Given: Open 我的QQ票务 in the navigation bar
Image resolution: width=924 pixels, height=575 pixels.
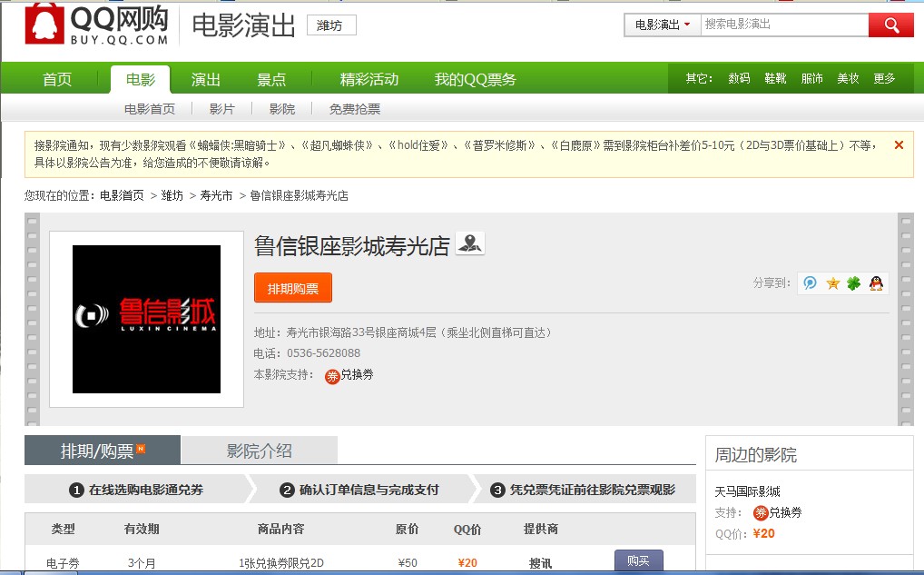Looking at the screenshot, I should point(475,79).
